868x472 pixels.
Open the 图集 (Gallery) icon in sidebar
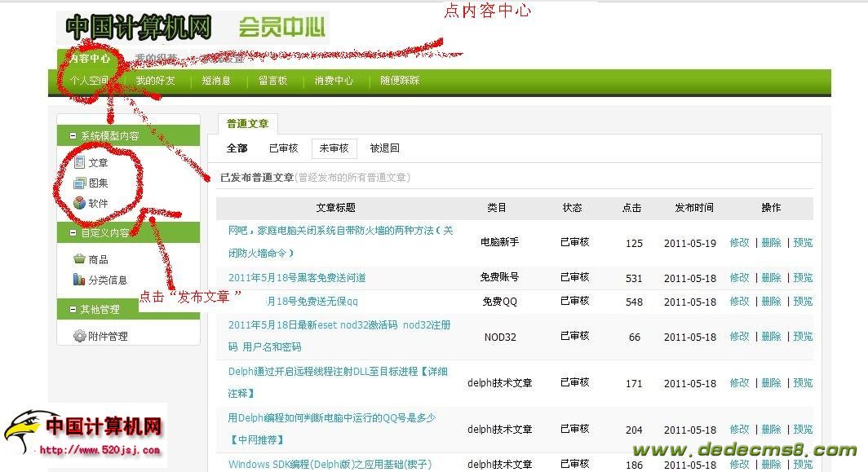coord(79,183)
